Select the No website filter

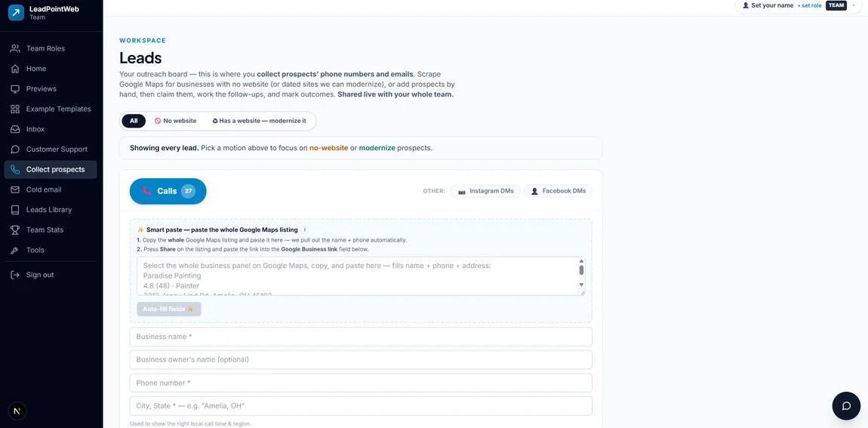[175, 121]
